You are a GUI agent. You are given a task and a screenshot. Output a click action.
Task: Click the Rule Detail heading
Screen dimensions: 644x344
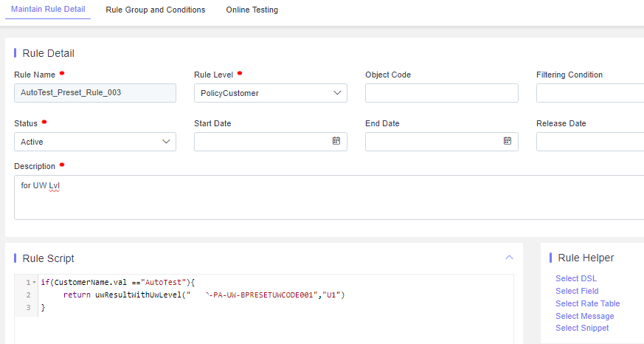coord(48,53)
